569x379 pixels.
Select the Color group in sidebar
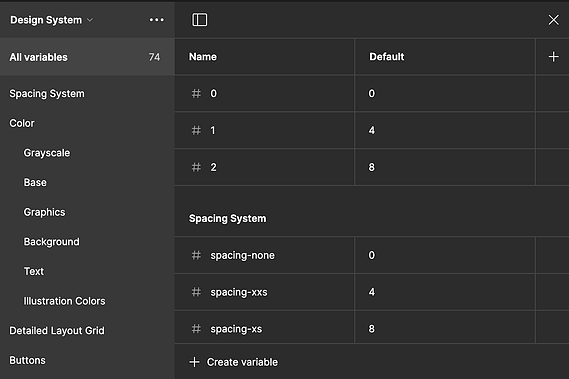(22, 123)
